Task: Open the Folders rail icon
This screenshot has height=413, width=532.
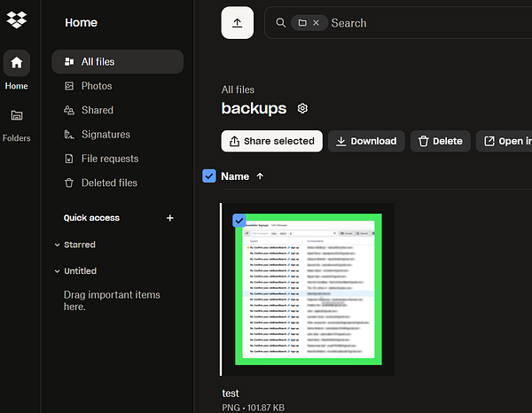Action: point(16,126)
